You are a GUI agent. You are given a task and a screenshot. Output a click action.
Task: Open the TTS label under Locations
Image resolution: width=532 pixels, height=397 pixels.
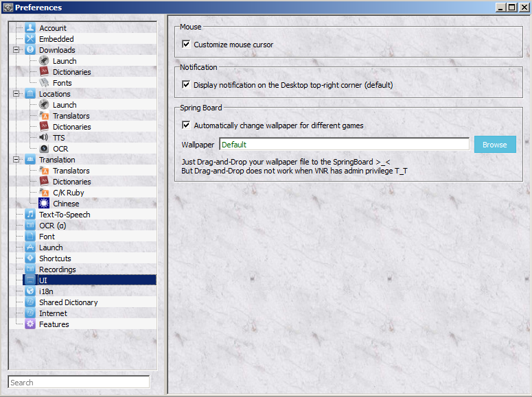[59, 138]
